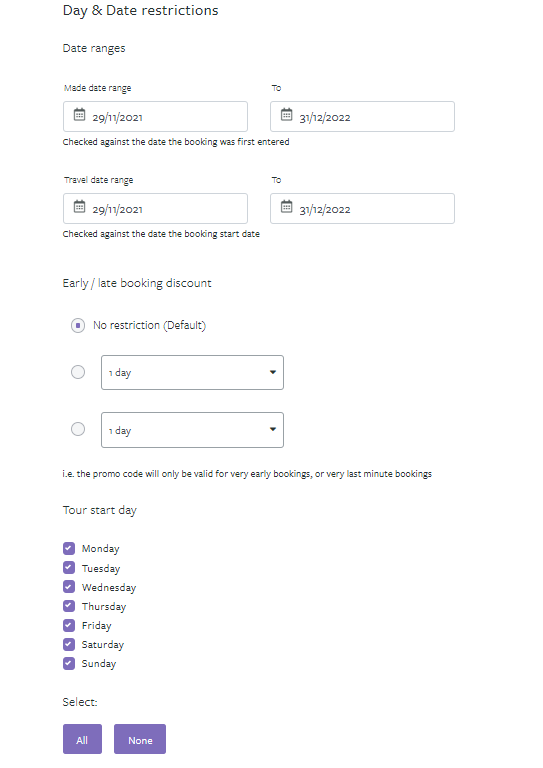Click the Made date range 29/11/2021 field
The height and width of the screenshot is (768, 543).
[155, 117]
